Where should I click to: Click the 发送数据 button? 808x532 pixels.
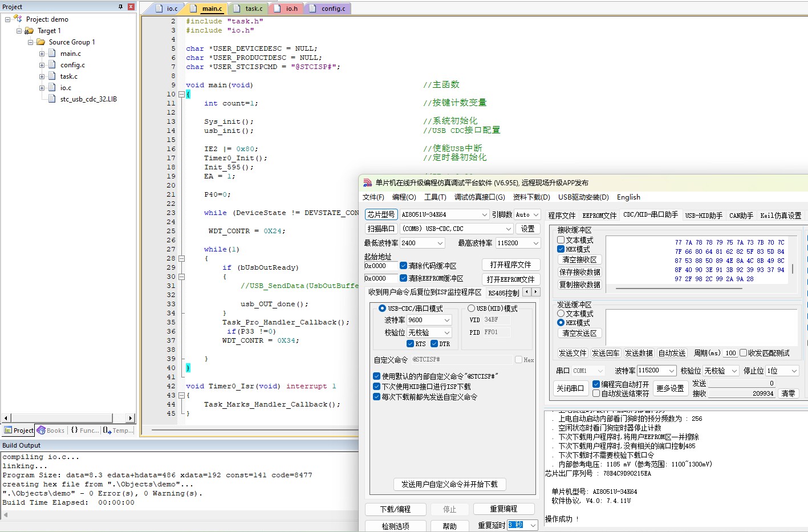coord(639,353)
